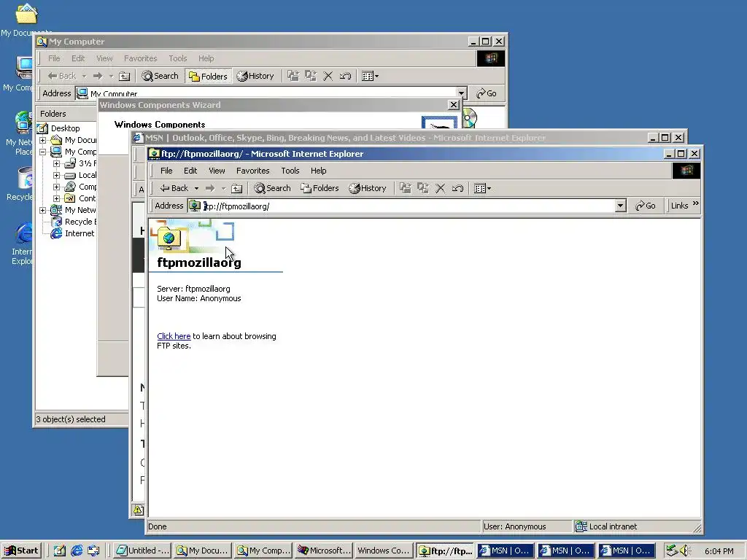Open Edit menu in the FTP window
The image size is (747, 560).
pos(190,171)
